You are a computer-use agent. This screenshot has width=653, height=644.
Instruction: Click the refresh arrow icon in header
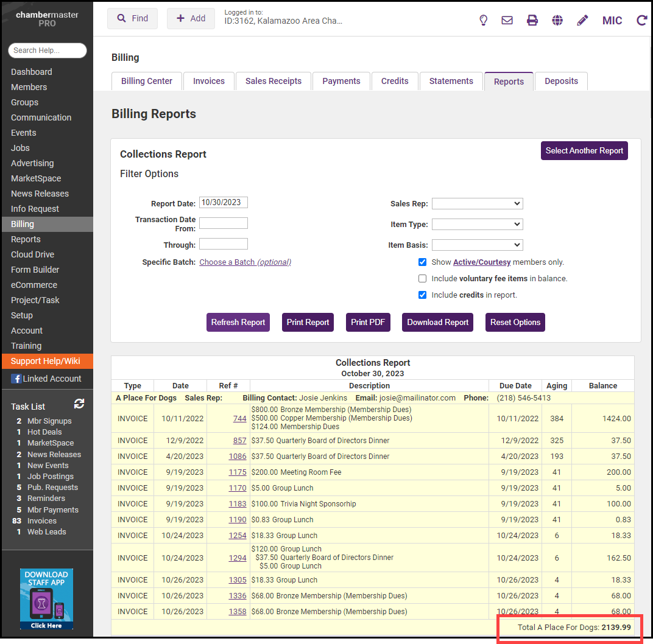click(x=641, y=20)
